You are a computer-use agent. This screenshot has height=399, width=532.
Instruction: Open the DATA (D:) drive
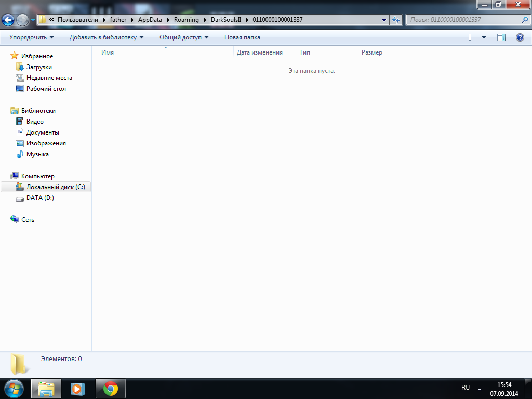point(40,197)
